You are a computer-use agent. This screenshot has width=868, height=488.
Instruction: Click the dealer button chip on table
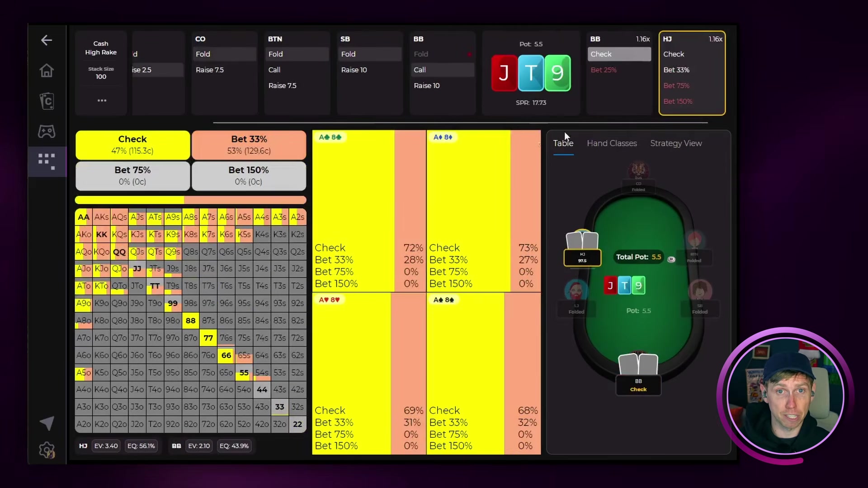[671, 259]
